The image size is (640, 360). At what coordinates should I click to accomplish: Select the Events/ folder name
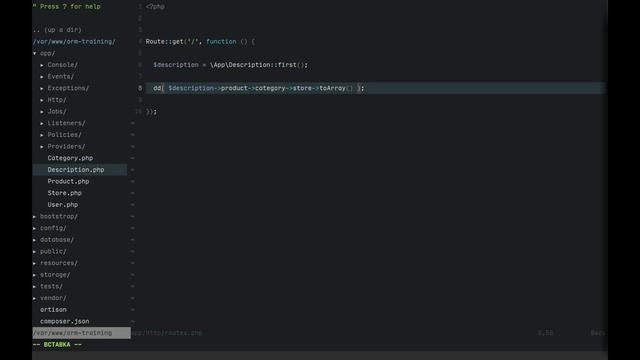click(60, 77)
